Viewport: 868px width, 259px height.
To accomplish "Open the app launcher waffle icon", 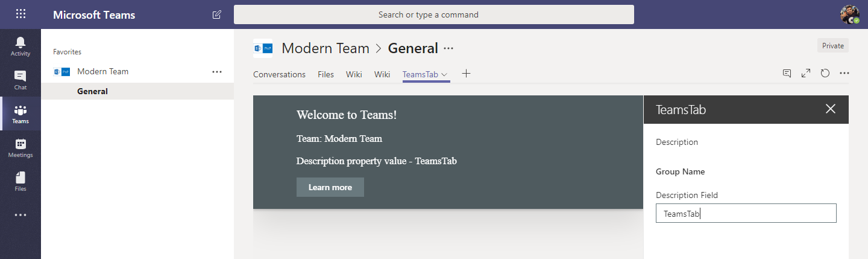I will pos(20,14).
